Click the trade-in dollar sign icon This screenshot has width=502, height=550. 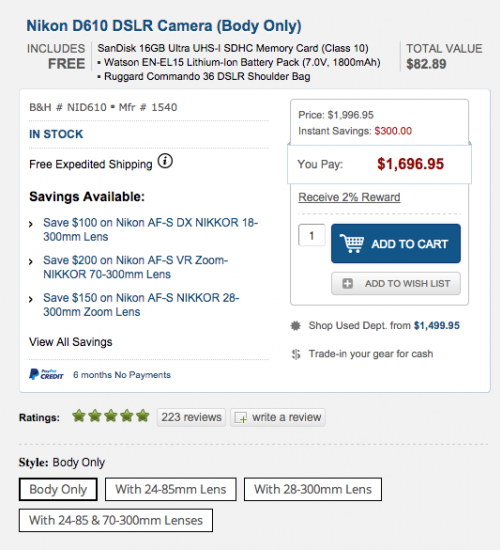(296, 354)
